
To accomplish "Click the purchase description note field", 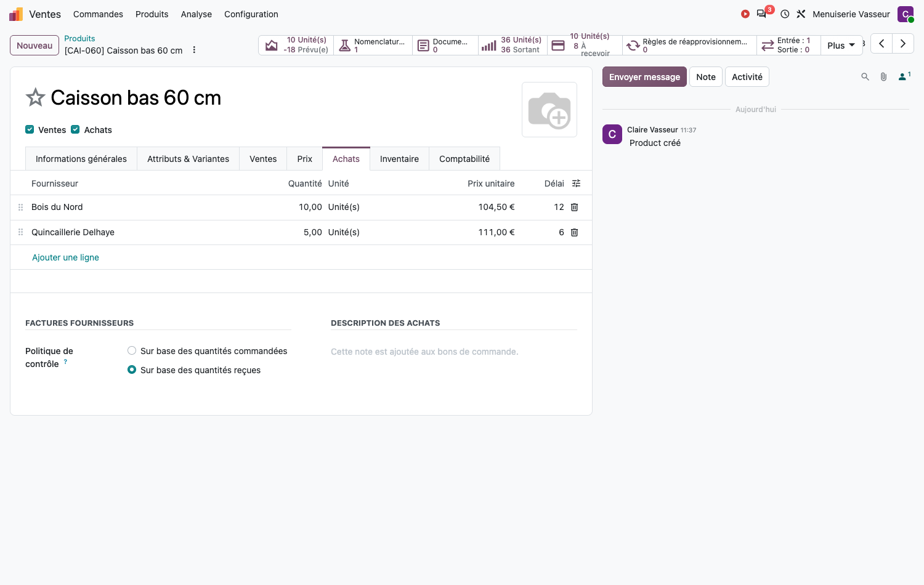I will coord(454,352).
